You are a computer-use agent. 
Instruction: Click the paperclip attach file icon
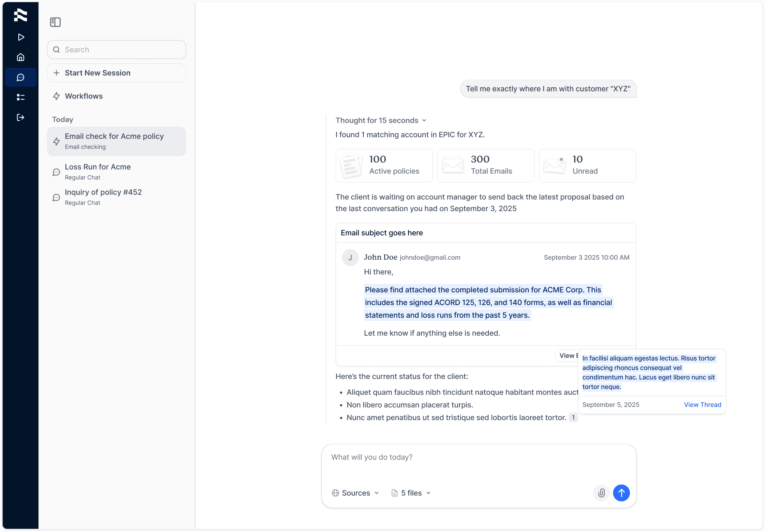coord(601,493)
